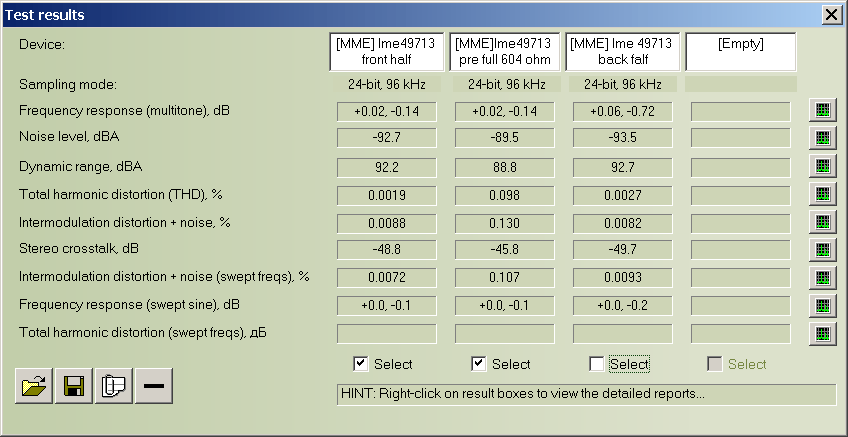Click the minus remove results button
848x437 pixels.
(x=154, y=386)
